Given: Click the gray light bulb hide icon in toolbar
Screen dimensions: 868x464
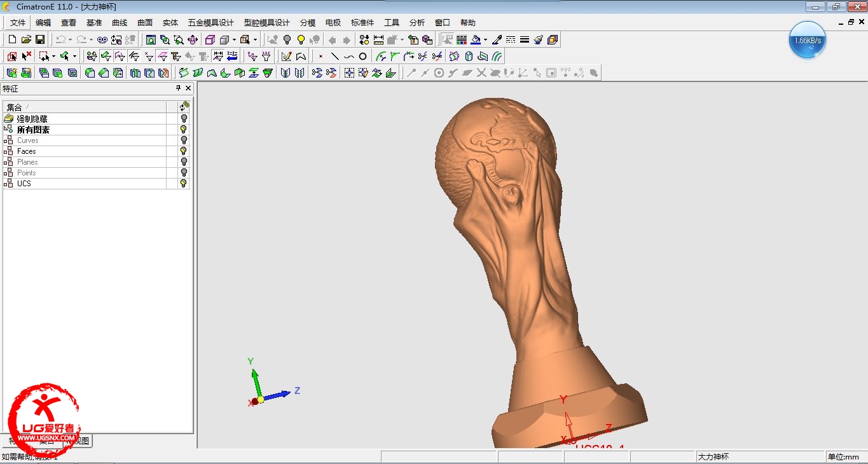Looking at the screenshot, I should pyautogui.click(x=287, y=39).
